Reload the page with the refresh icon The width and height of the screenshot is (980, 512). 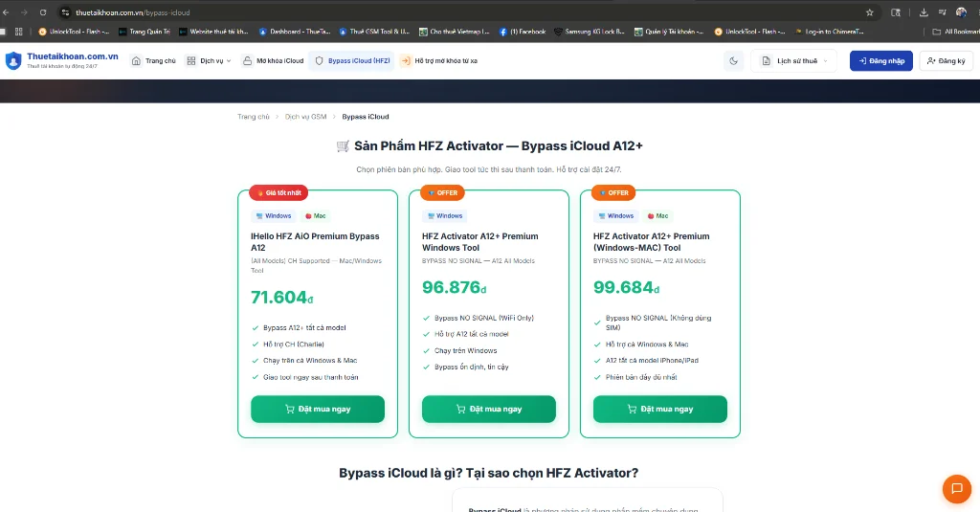pos(43,12)
